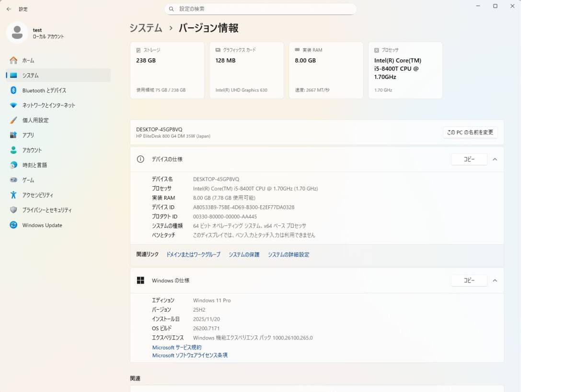Copy the Windows specifications
575x392 pixels.
pyautogui.click(x=469, y=280)
